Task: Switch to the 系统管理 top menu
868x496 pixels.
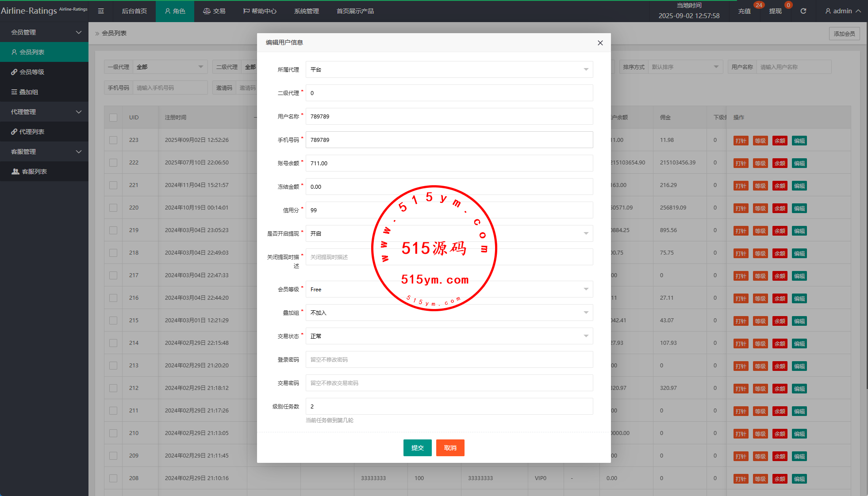Action: (306, 11)
